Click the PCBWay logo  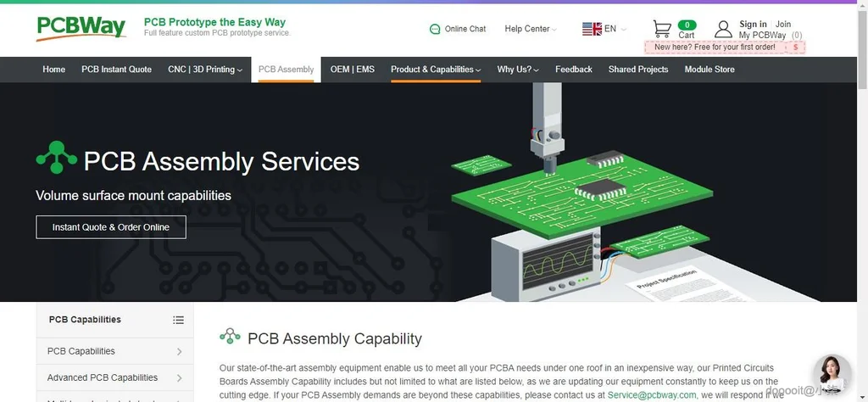81,28
